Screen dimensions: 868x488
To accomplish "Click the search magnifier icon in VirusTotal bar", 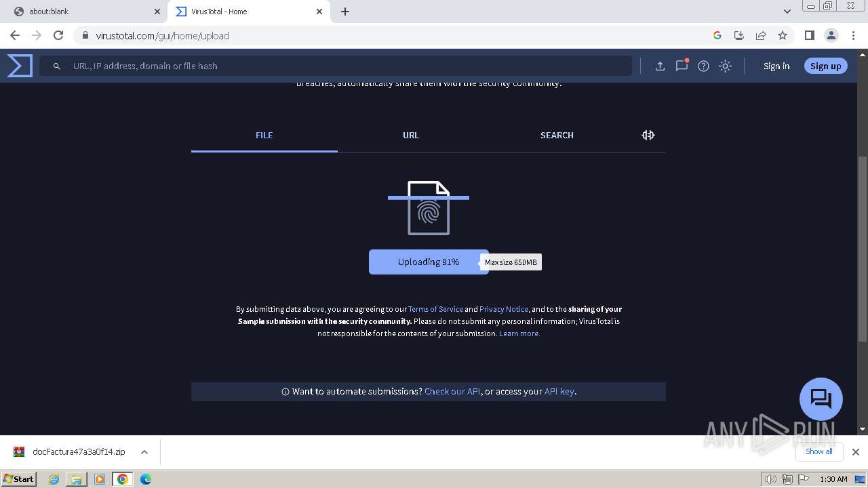I will coord(57,66).
